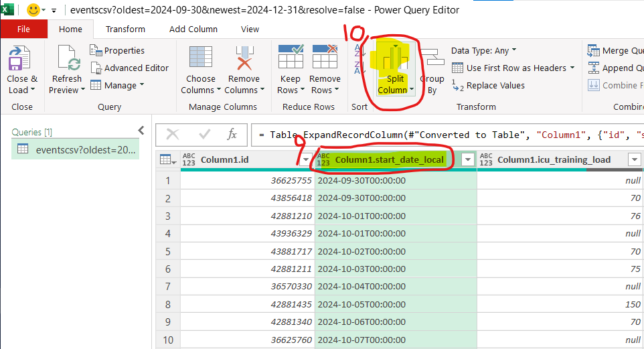Click Append Queries
The width and height of the screenshot is (644, 349).
point(616,68)
